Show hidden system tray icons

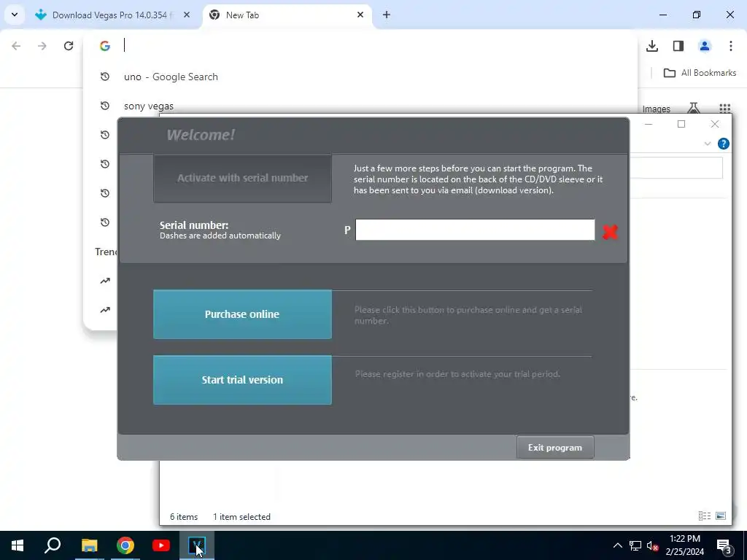pos(617,545)
